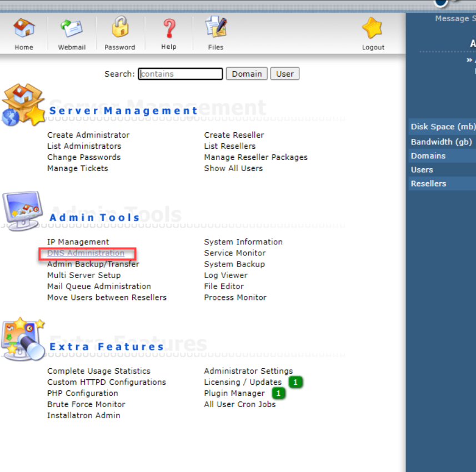476x472 pixels.
Task: Search by User button
Action: pos(285,74)
